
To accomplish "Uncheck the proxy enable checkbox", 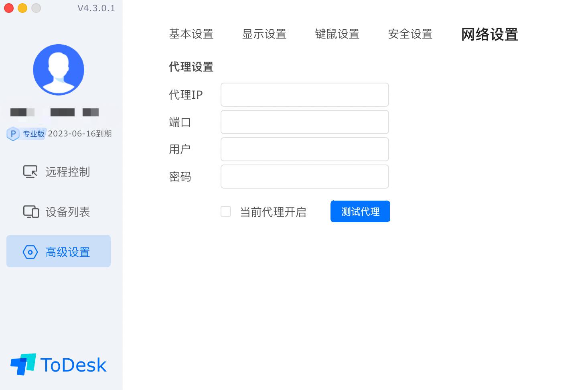I will click(226, 211).
